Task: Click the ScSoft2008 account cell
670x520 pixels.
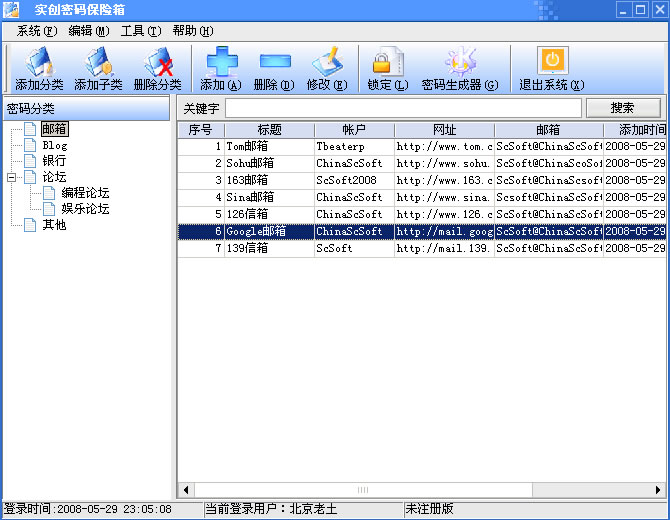Action: 355,181
